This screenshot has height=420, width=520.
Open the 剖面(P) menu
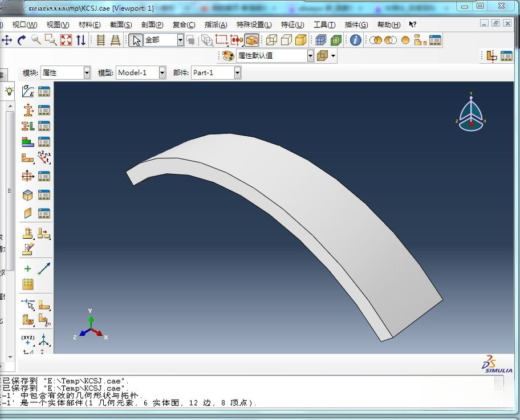pos(152,25)
